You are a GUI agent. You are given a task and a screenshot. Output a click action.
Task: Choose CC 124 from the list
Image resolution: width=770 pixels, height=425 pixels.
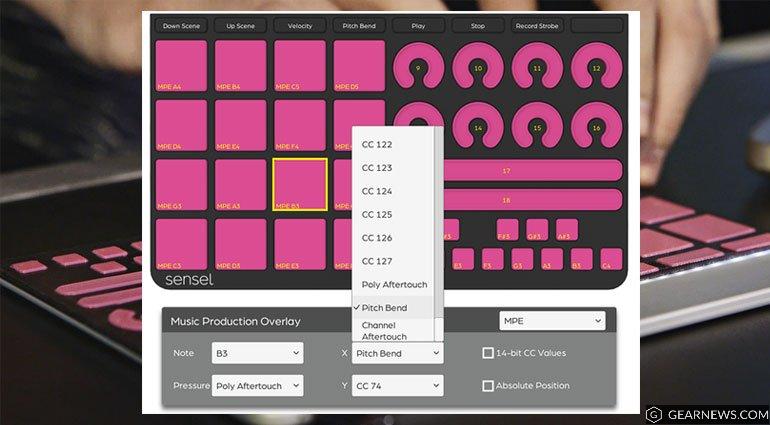pyautogui.click(x=393, y=191)
